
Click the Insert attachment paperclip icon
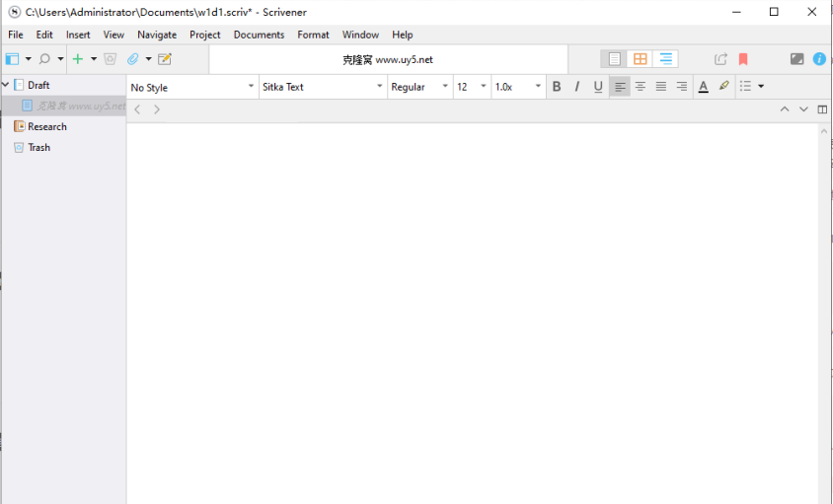point(133,59)
